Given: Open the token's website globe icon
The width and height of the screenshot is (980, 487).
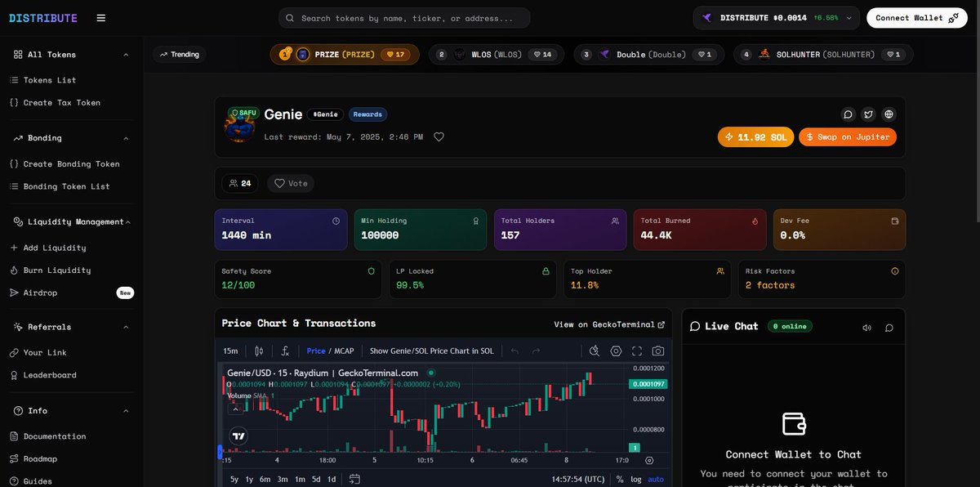Looking at the screenshot, I should coord(889,114).
